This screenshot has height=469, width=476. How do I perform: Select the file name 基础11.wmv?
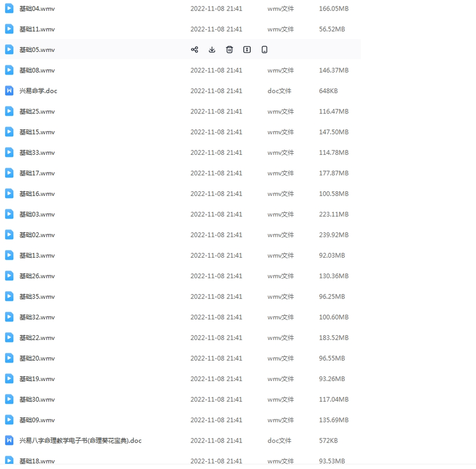coord(37,29)
